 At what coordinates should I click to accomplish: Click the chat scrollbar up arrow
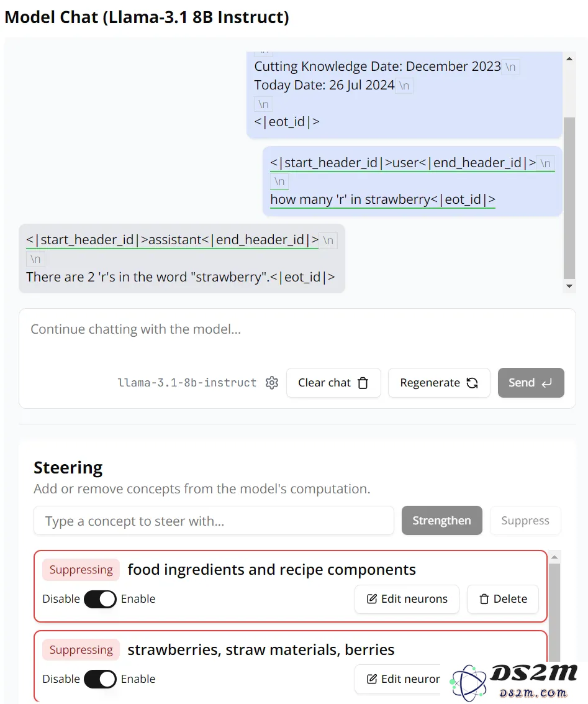tap(569, 59)
